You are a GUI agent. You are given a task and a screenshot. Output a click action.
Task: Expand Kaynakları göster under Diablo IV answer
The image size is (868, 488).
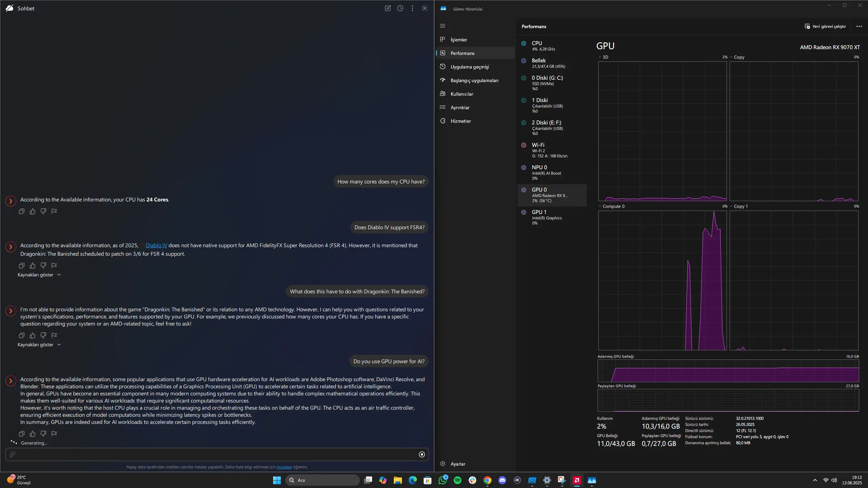point(39,275)
